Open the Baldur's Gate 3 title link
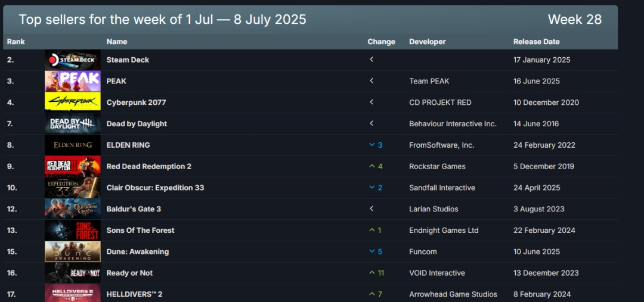Viewport: 644px width, 302px height. coord(134,209)
